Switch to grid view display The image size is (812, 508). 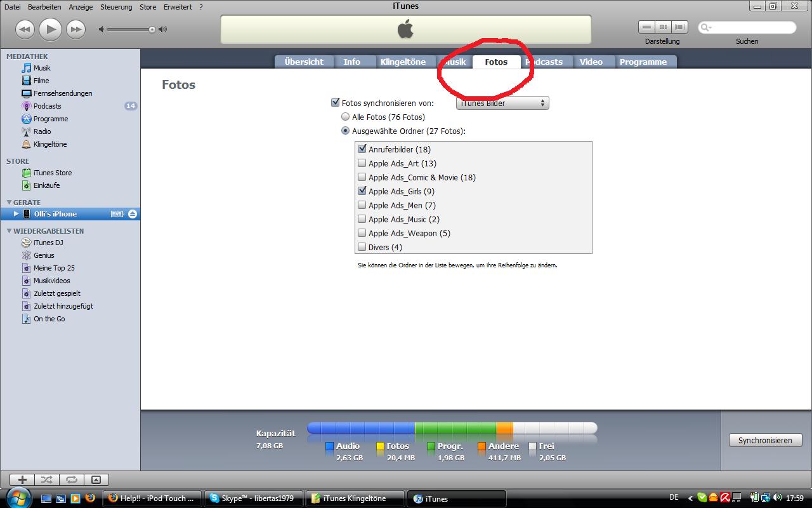coord(663,27)
